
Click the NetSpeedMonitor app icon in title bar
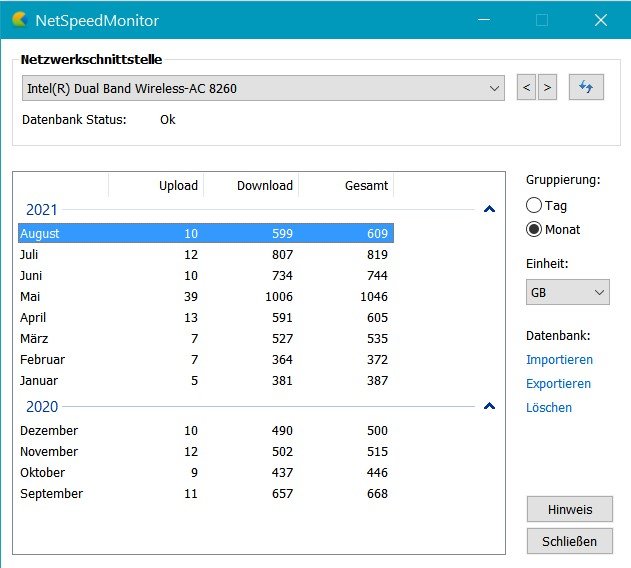19,19
